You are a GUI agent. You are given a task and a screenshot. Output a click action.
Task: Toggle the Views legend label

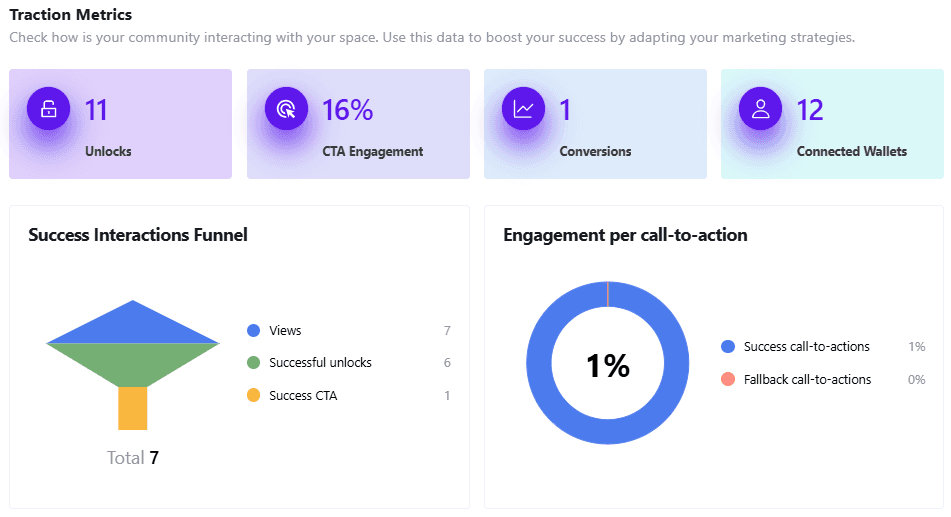[x=285, y=331]
